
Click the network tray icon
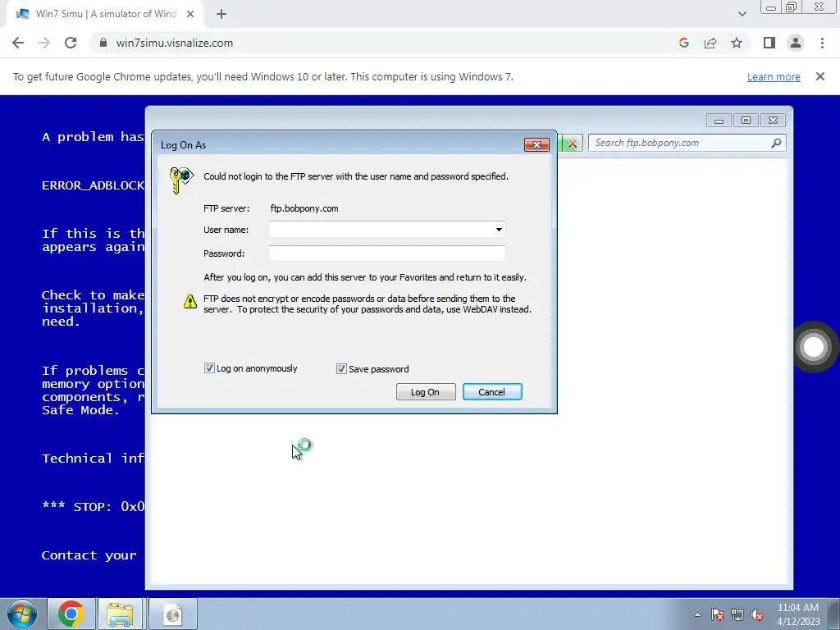737,614
